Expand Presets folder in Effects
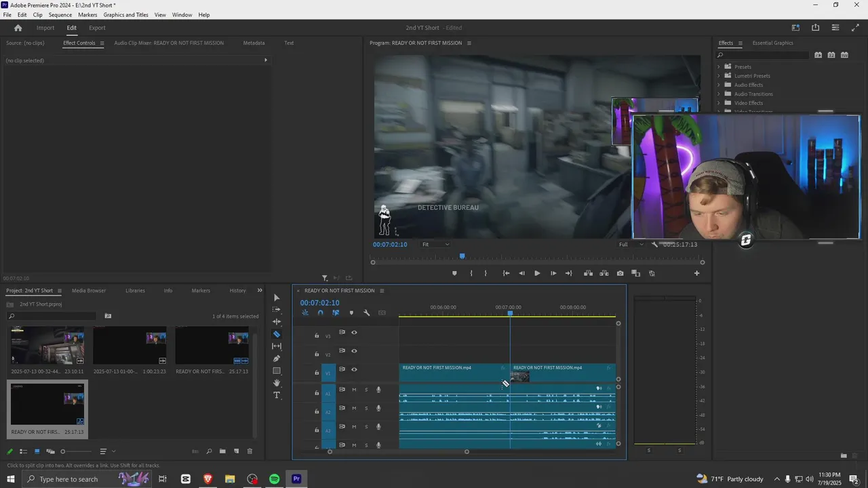Screen dimensions: 868x488 pyautogui.click(x=719, y=66)
